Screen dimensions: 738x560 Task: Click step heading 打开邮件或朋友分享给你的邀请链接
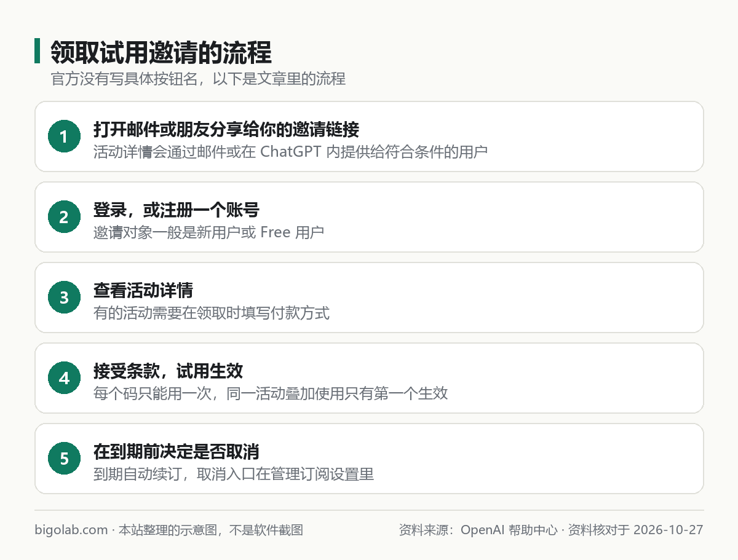(x=226, y=130)
